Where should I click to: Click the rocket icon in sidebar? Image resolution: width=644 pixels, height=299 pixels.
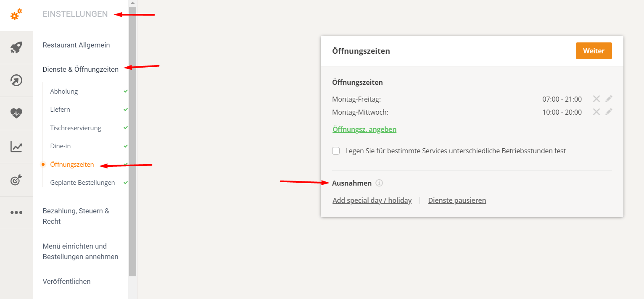click(x=16, y=48)
